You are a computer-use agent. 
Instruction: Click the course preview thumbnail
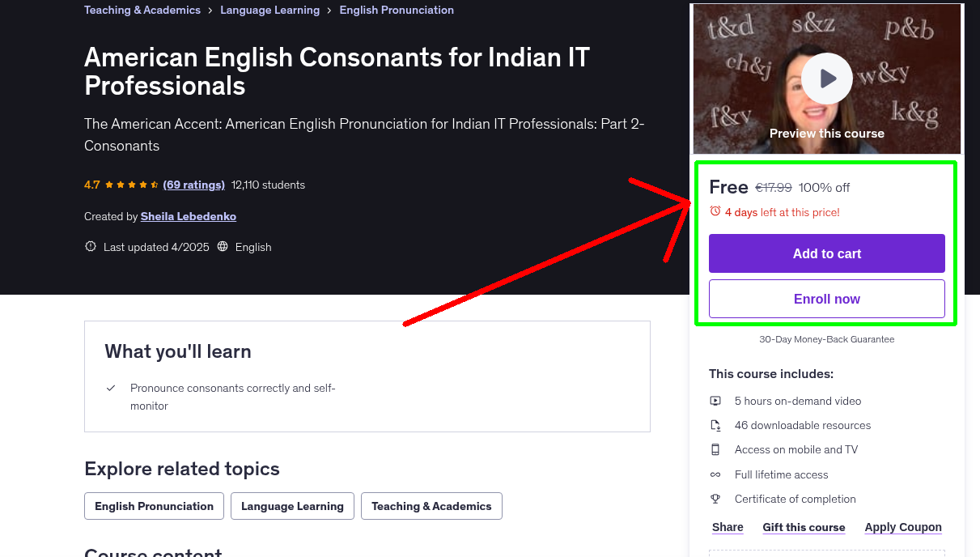tap(753, 40)
